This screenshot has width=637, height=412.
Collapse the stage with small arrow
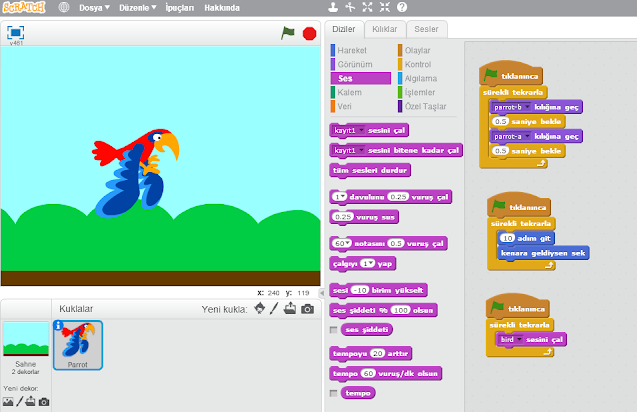coord(322,293)
